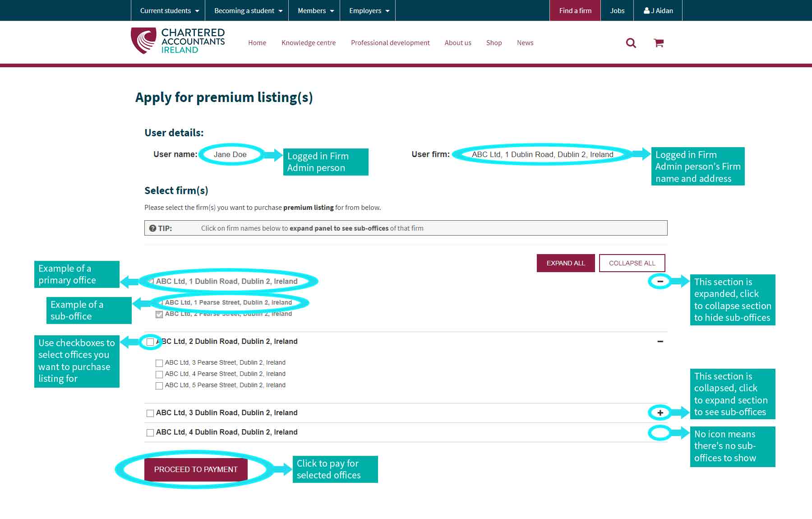Click the Collapse All button
This screenshot has width=812, height=519.
click(632, 263)
